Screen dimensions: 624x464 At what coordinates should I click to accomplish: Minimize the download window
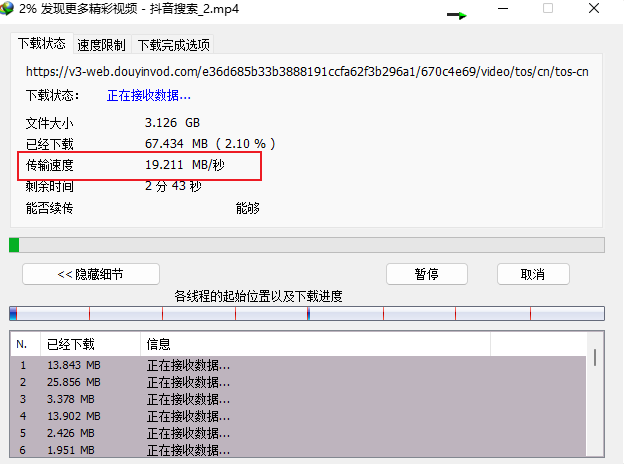coord(503,8)
